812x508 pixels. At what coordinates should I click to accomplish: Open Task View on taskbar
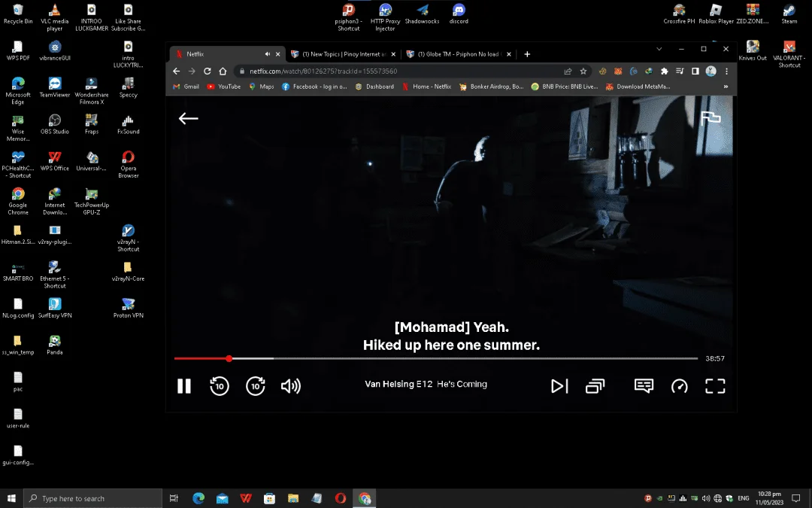point(174,498)
